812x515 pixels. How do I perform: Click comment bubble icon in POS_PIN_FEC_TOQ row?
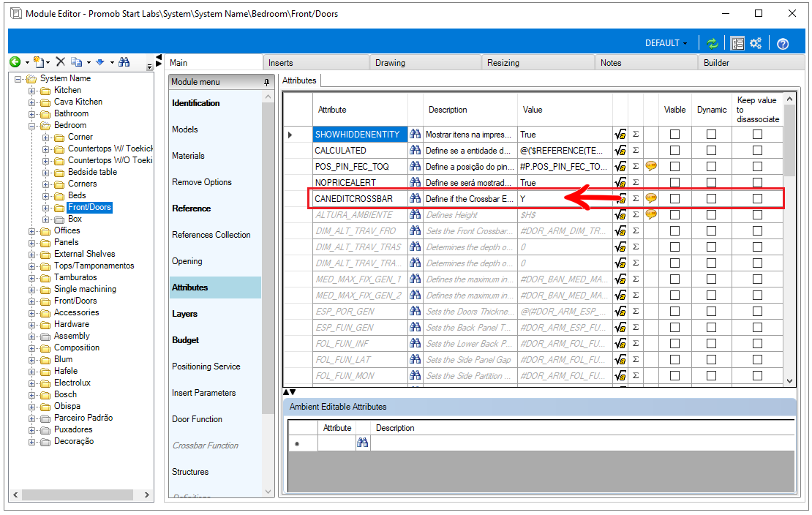651,166
